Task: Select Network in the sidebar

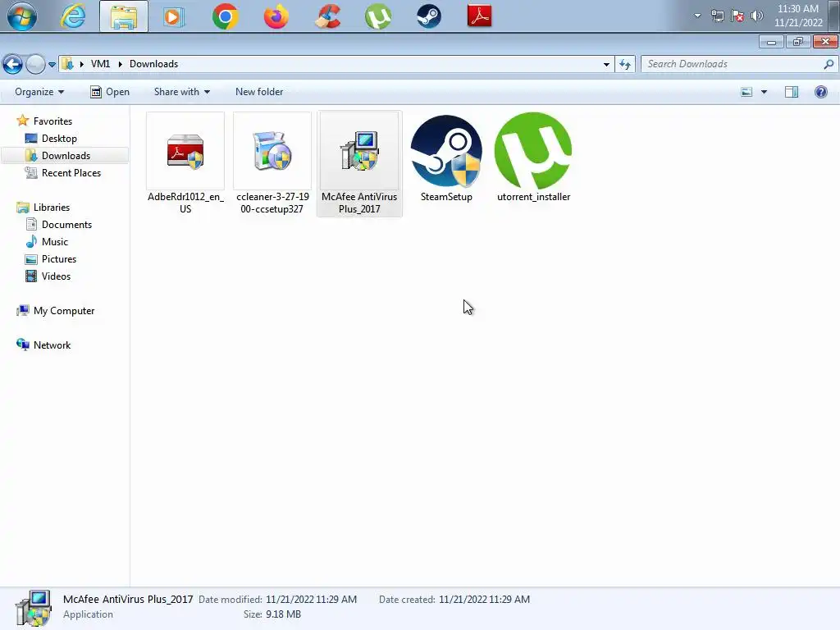Action: pos(52,345)
